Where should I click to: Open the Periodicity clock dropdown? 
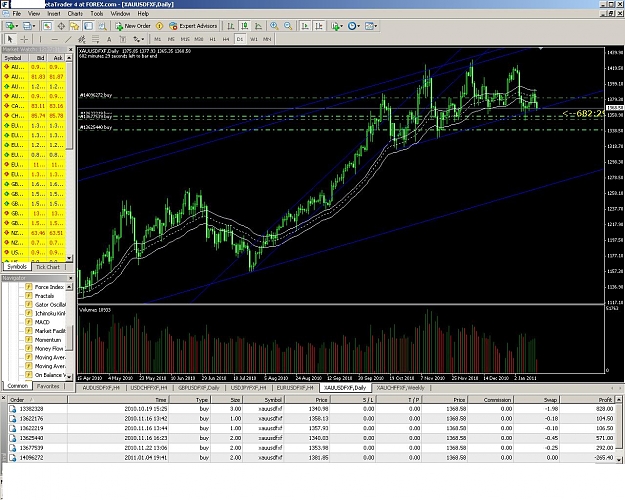(x=354, y=26)
